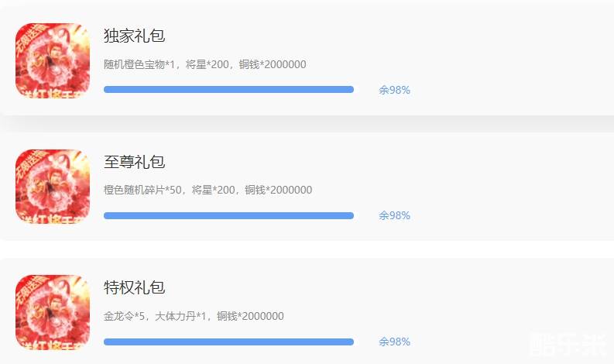Click the 余98% label for 特权礼包
The image size is (614, 364).
(x=394, y=342)
